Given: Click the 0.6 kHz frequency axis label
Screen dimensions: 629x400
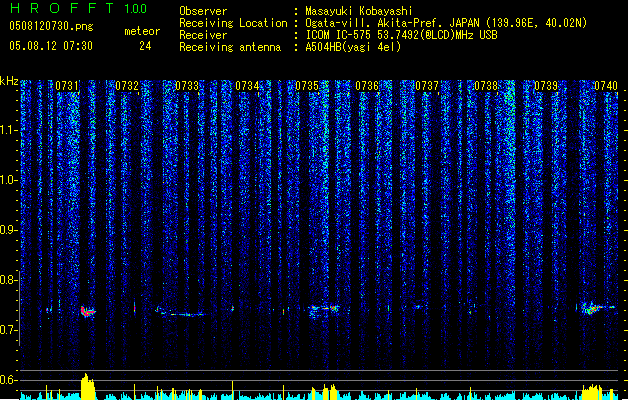Looking at the screenshot, I should point(8,380).
